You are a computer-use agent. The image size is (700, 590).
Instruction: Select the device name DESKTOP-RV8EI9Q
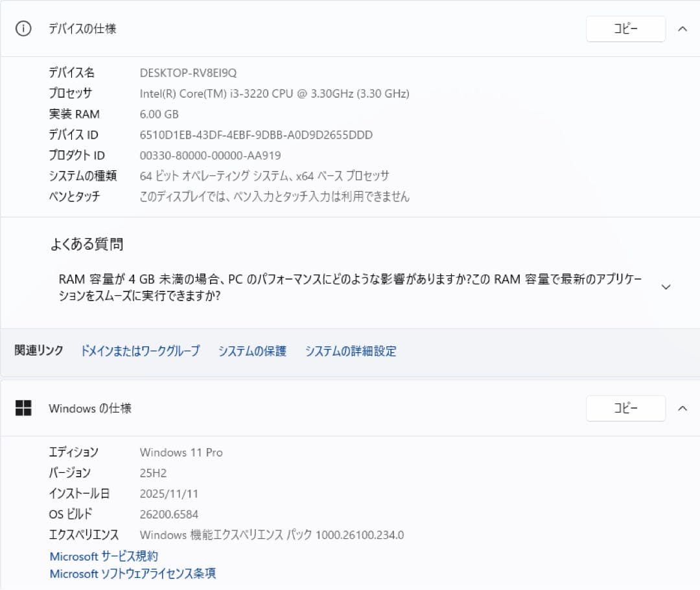188,73
